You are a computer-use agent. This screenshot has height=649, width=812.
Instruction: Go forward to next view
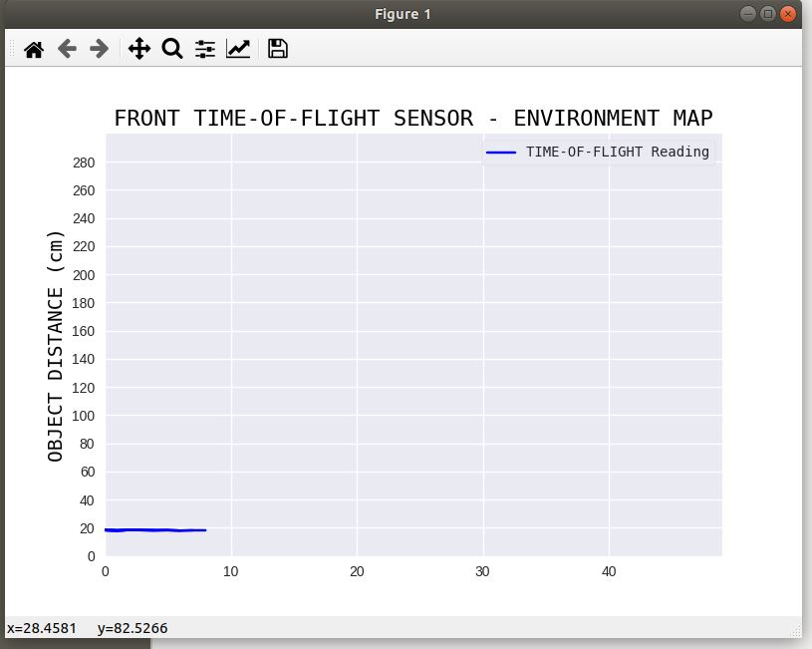pyautogui.click(x=99, y=49)
